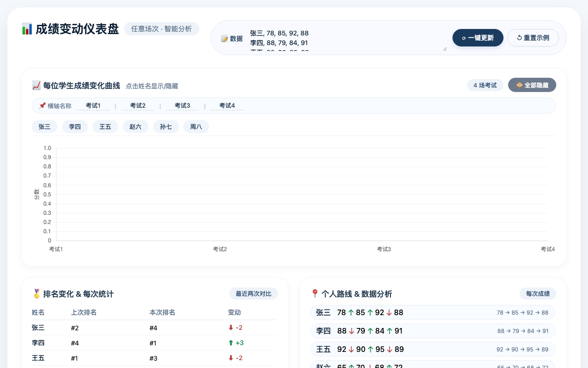Click the 全部隐藏 button to hide all curves

(532, 85)
